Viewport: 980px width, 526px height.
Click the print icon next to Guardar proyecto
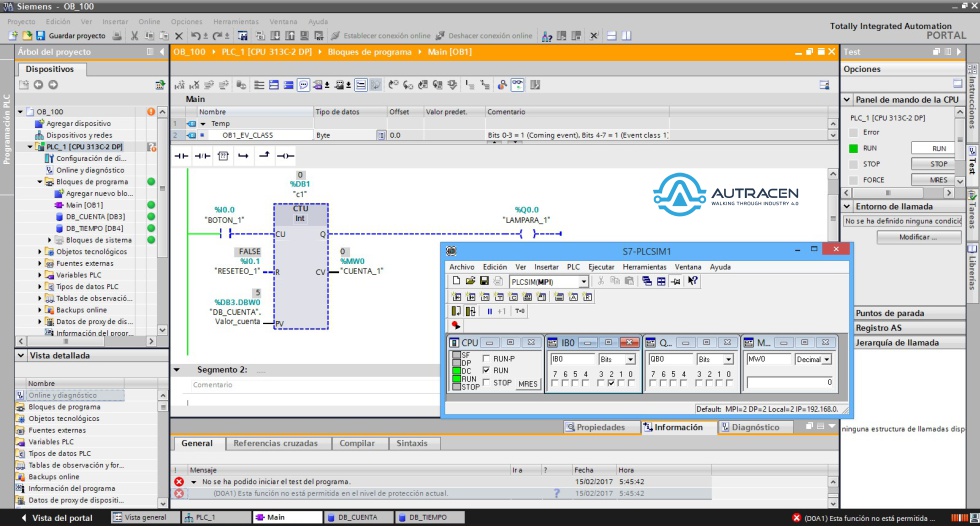point(117,36)
